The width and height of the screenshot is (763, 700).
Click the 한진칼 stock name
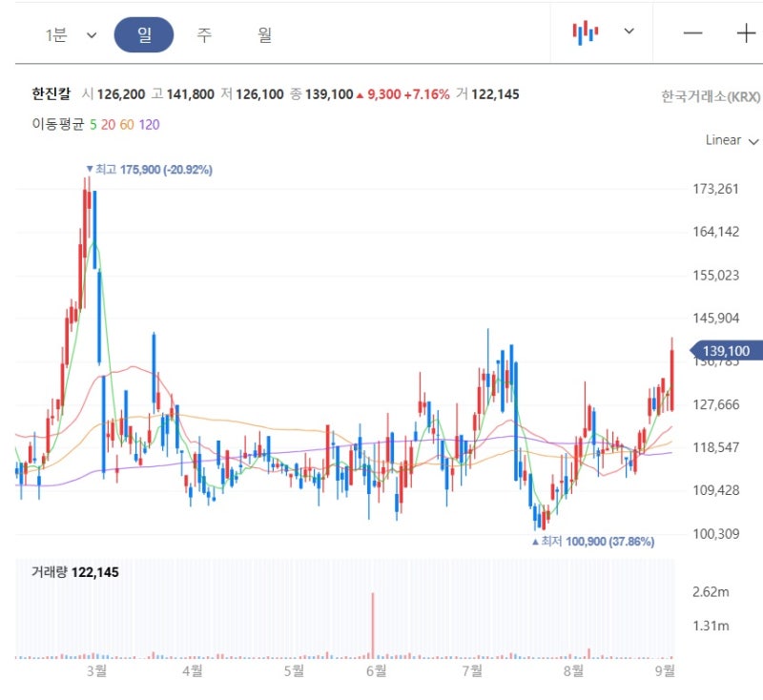pyautogui.click(x=52, y=93)
